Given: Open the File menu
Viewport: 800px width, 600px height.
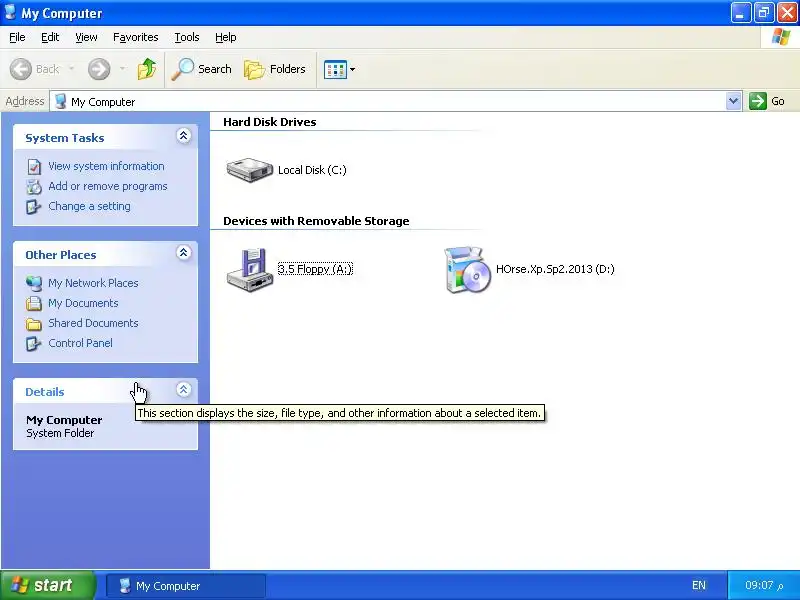Looking at the screenshot, I should (x=17, y=37).
